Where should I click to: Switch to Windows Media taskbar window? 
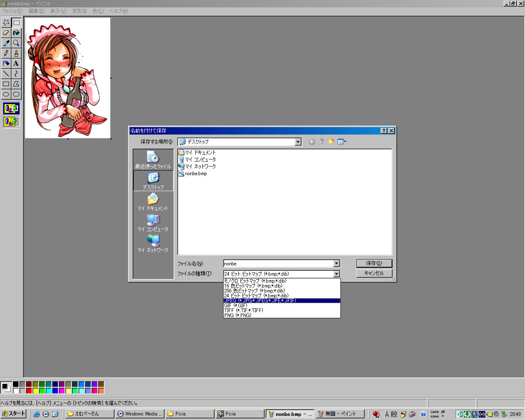[140, 414]
